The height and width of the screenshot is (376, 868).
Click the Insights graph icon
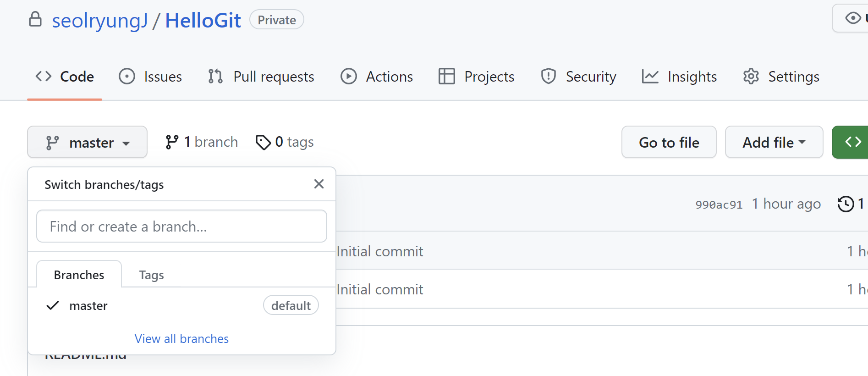(x=650, y=76)
